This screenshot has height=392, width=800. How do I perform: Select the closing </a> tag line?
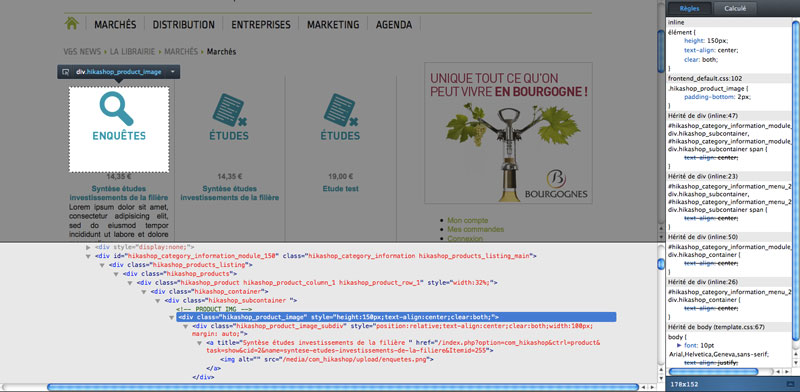point(213,368)
